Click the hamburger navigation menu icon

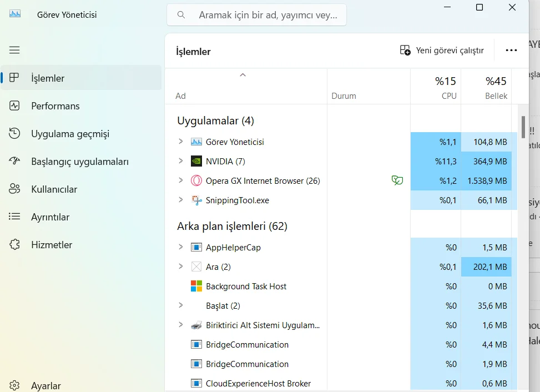[x=14, y=50]
